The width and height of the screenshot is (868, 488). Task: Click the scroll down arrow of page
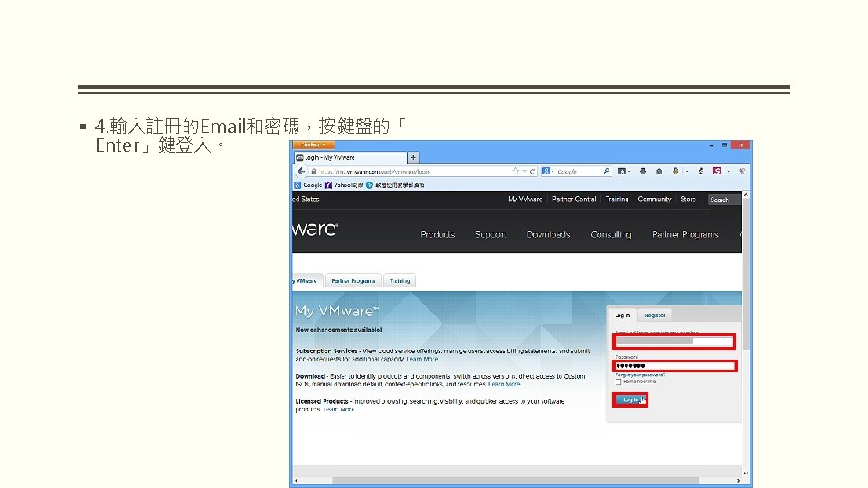[746, 473]
